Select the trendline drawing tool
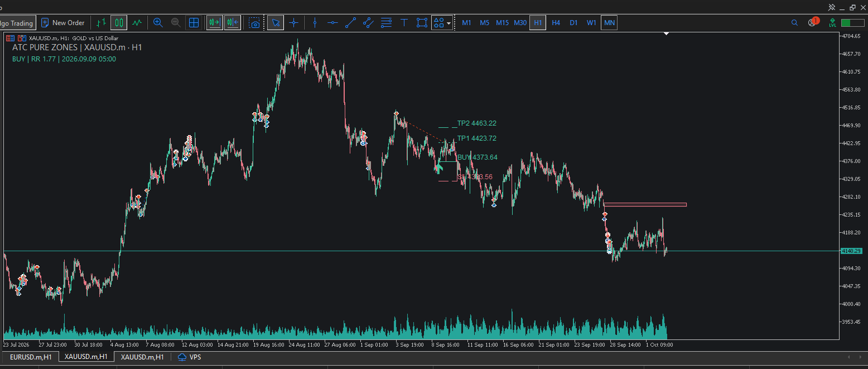The image size is (868, 369). click(350, 23)
